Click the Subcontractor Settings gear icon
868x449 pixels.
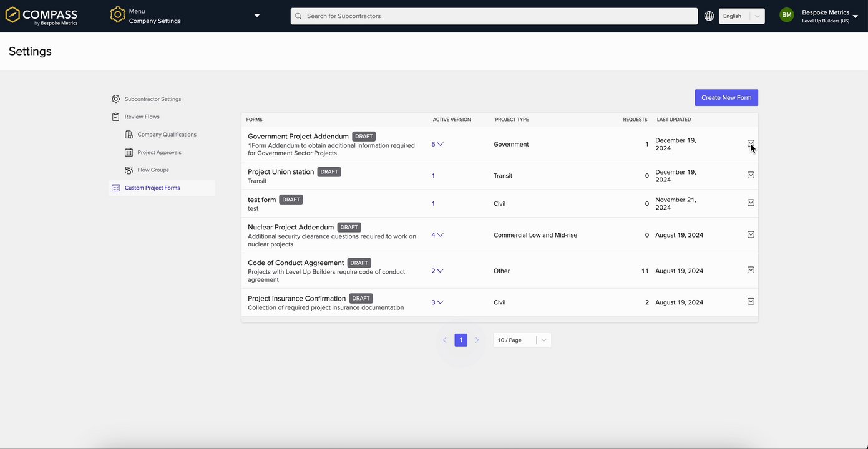tap(115, 99)
